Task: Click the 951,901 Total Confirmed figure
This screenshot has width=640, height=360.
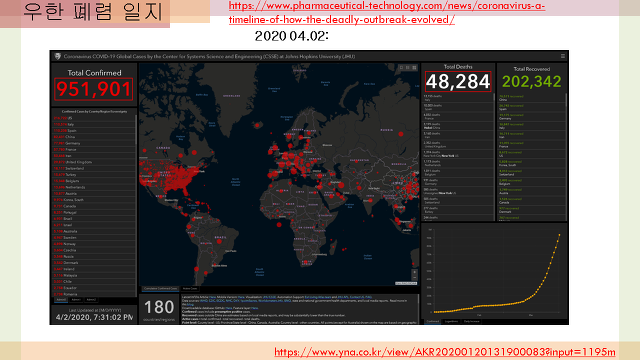Action: (94, 89)
